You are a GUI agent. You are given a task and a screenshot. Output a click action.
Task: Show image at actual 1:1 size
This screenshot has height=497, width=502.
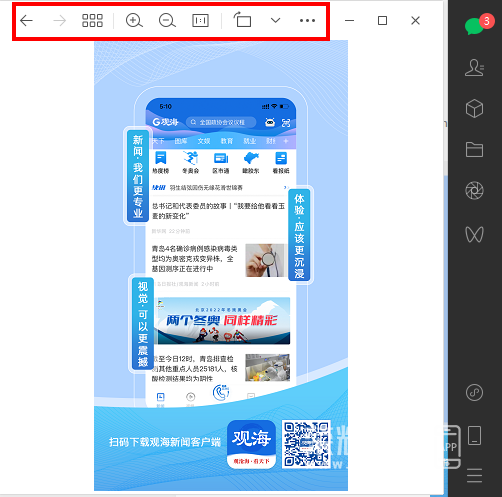200,21
